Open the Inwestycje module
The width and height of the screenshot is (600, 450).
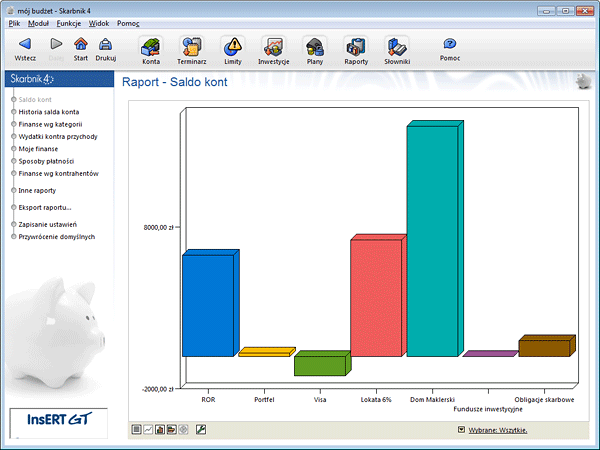(x=273, y=46)
